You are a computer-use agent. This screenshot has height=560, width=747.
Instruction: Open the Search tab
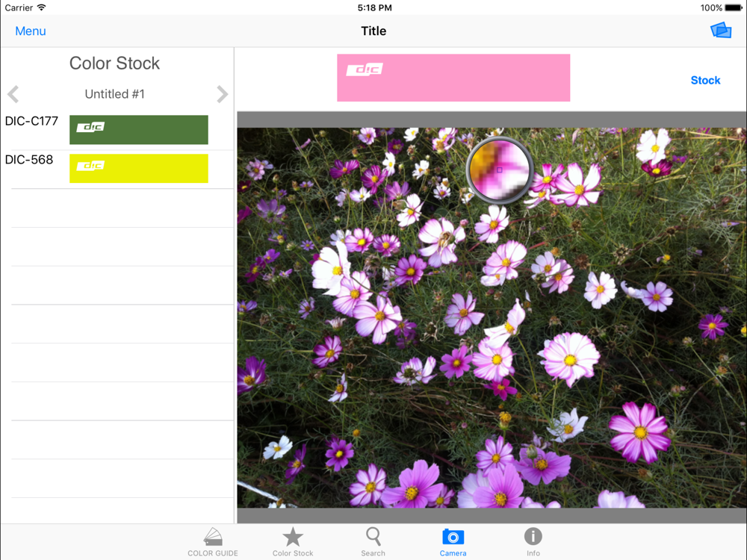tap(373, 542)
